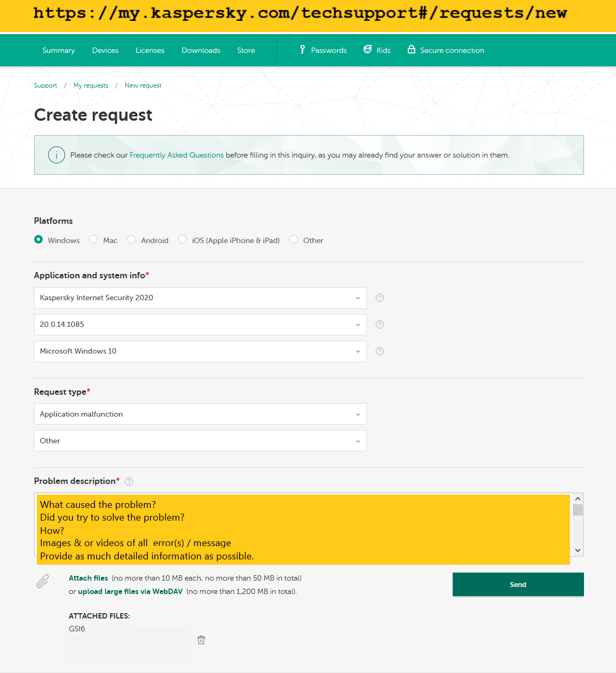Select the Windows platform radio button
616x673 pixels.
pos(38,239)
